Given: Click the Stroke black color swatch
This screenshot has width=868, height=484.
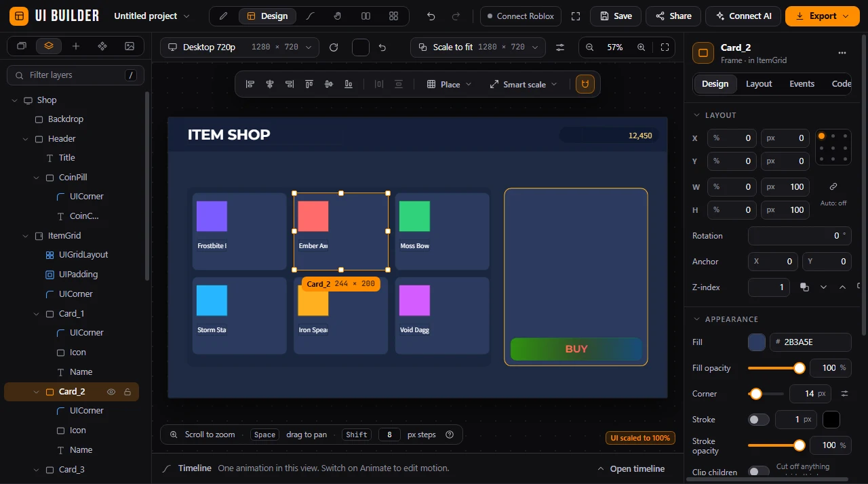Looking at the screenshot, I should pyautogui.click(x=831, y=420).
